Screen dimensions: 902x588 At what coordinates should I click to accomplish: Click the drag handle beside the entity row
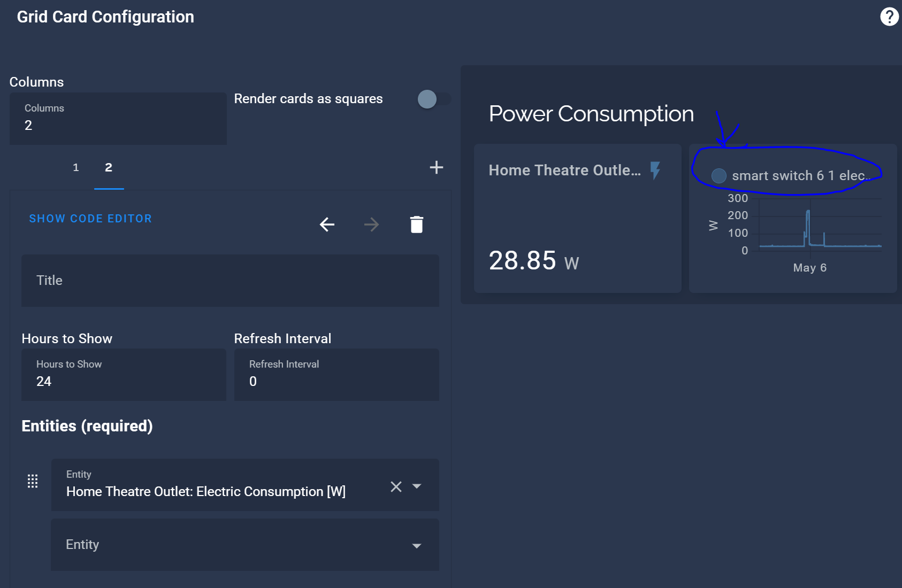click(x=33, y=481)
